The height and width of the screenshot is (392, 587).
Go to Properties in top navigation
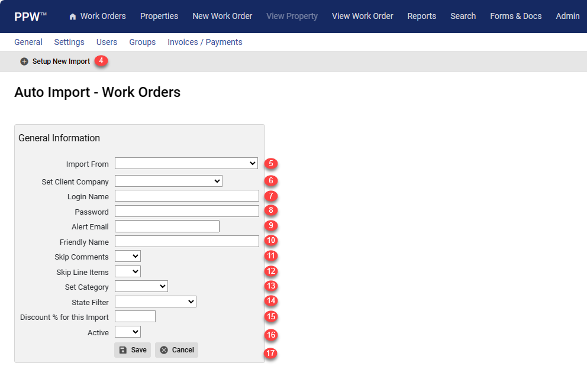coord(159,16)
